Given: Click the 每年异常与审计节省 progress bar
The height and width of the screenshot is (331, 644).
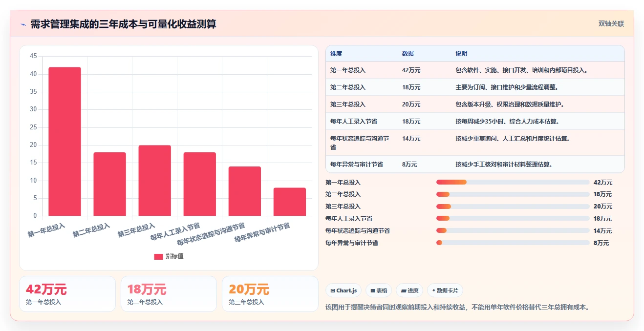Looking at the screenshot, I should click(x=513, y=243).
